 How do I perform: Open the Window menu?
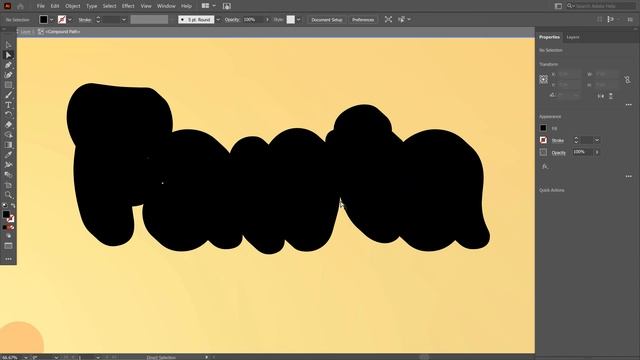[x=166, y=6]
